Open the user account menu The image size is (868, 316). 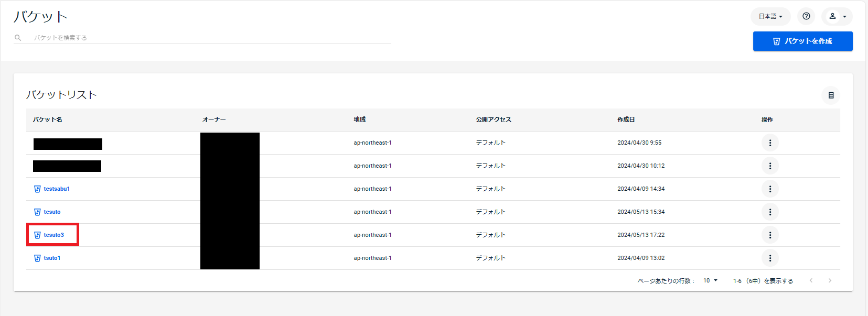point(837,16)
